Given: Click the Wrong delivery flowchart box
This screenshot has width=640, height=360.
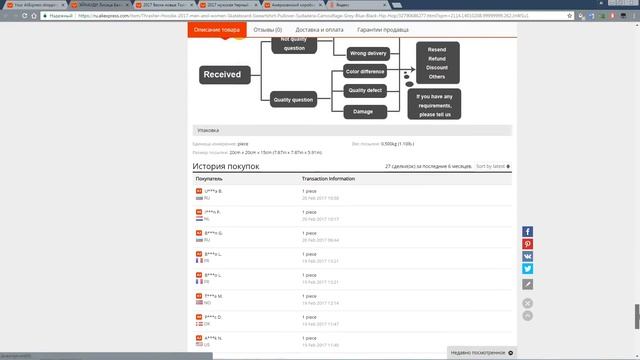Looking at the screenshot, I should coord(368,53).
